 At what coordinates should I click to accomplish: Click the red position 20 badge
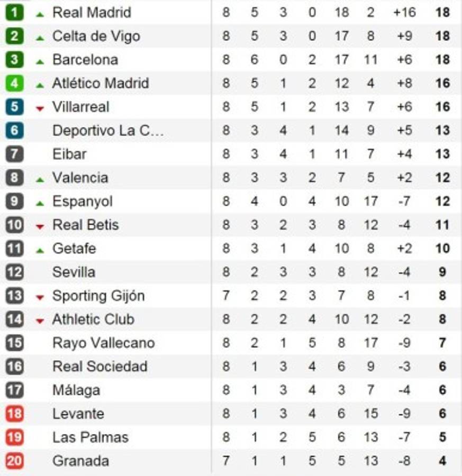point(14,461)
